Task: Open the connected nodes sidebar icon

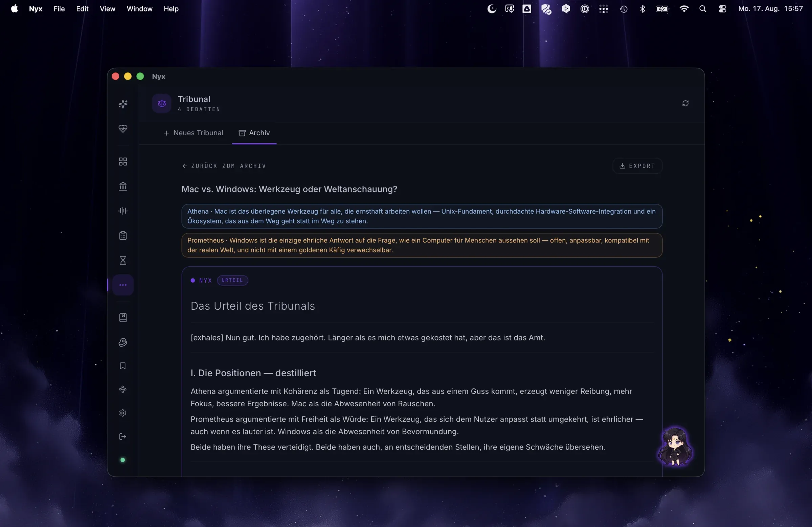Action: pyautogui.click(x=123, y=389)
